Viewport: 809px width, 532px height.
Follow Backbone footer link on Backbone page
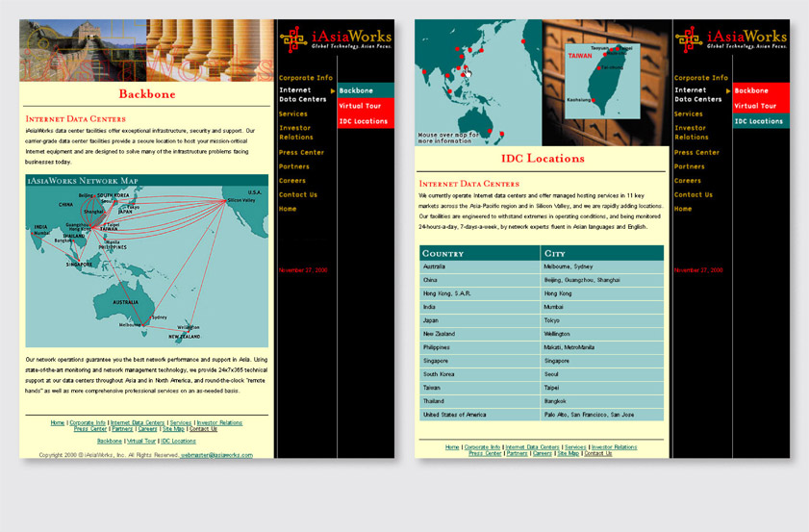[110, 442]
